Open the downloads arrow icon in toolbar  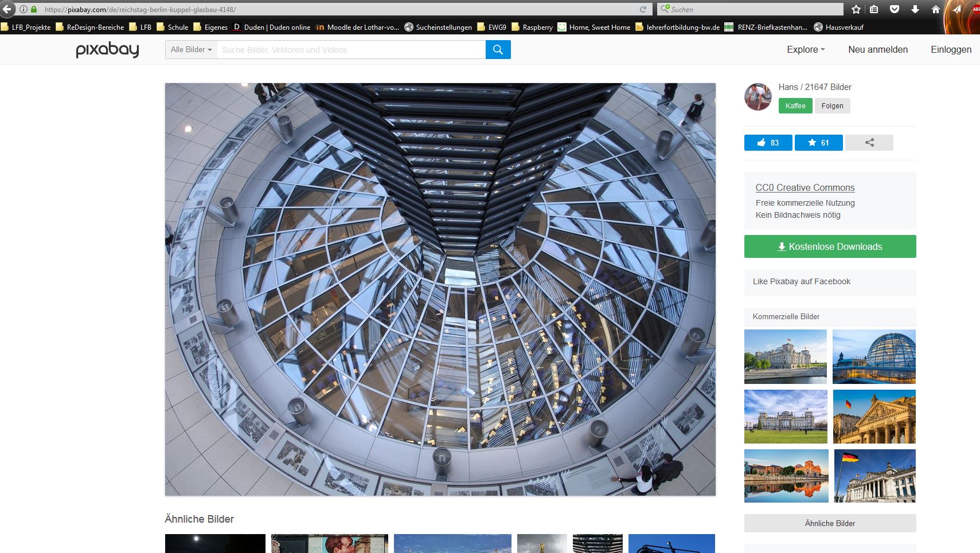(x=915, y=9)
